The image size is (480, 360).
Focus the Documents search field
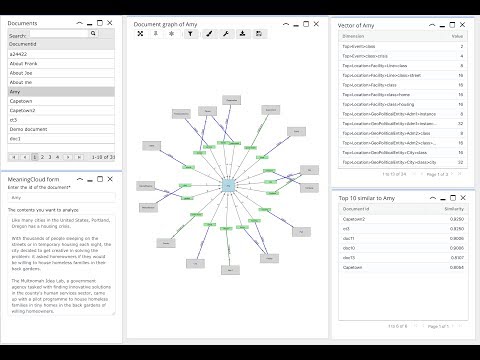click(x=59, y=34)
